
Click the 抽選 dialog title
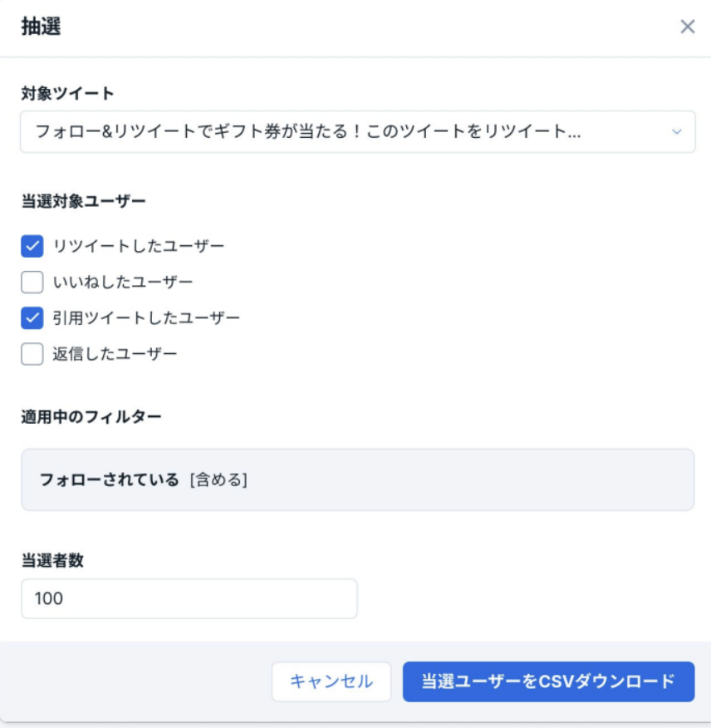pyautogui.click(x=41, y=27)
